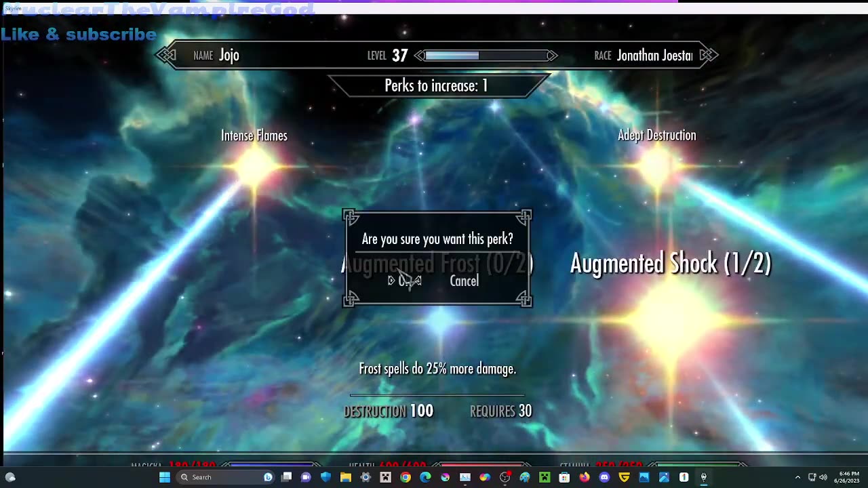Open the Minecraft launcher creeper-face icon
The image size is (868, 488).
(385, 477)
